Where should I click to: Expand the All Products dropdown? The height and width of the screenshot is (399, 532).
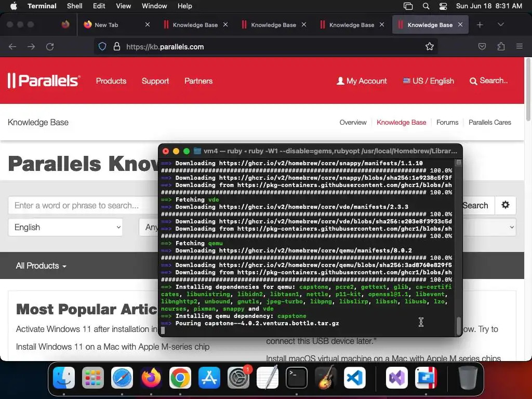pyautogui.click(x=41, y=265)
